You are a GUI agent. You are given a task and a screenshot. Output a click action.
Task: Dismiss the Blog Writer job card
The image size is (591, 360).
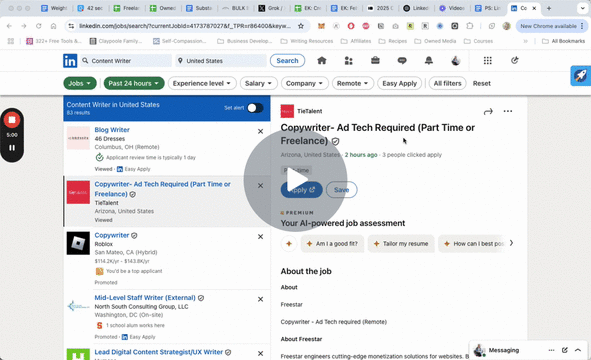click(260, 131)
